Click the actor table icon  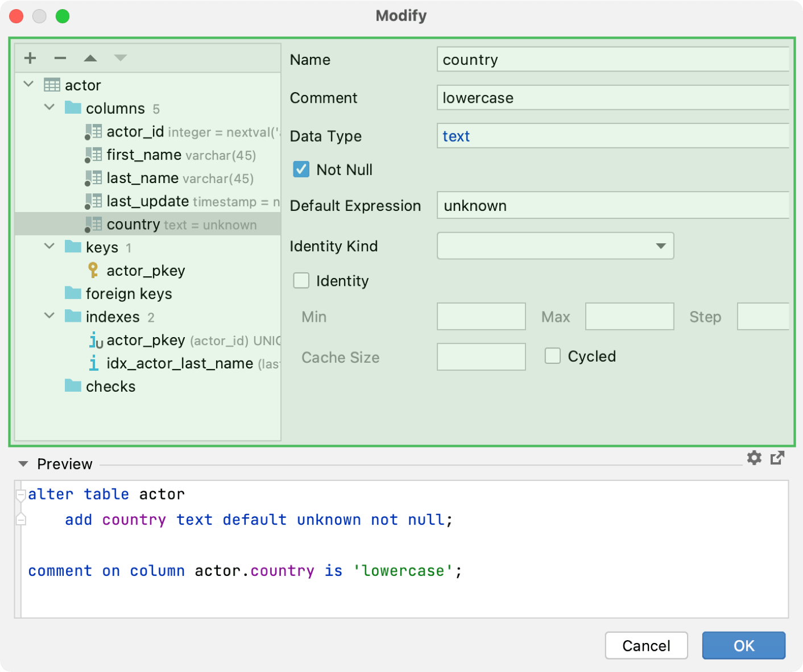click(52, 84)
